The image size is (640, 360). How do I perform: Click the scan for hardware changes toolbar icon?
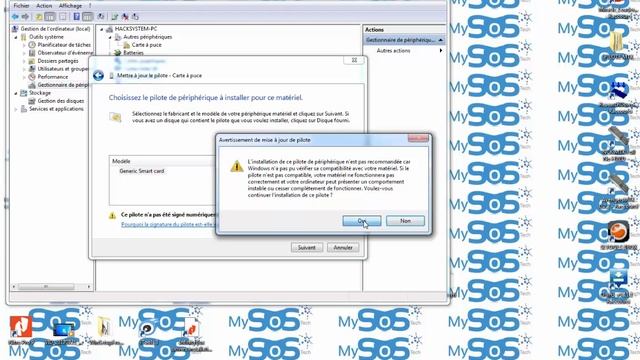(x=101, y=17)
